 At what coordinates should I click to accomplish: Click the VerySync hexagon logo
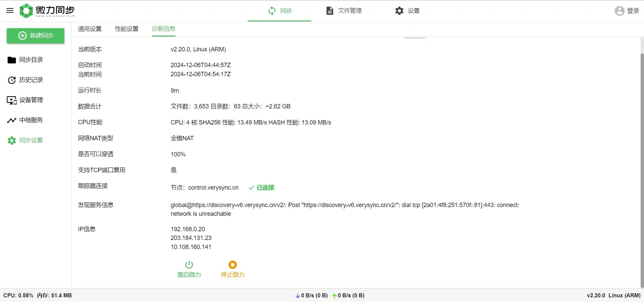pos(26,11)
